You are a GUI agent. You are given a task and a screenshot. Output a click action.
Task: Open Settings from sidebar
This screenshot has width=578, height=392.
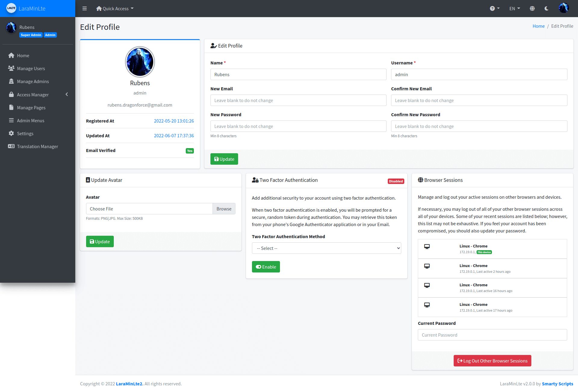(x=25, y=133)
